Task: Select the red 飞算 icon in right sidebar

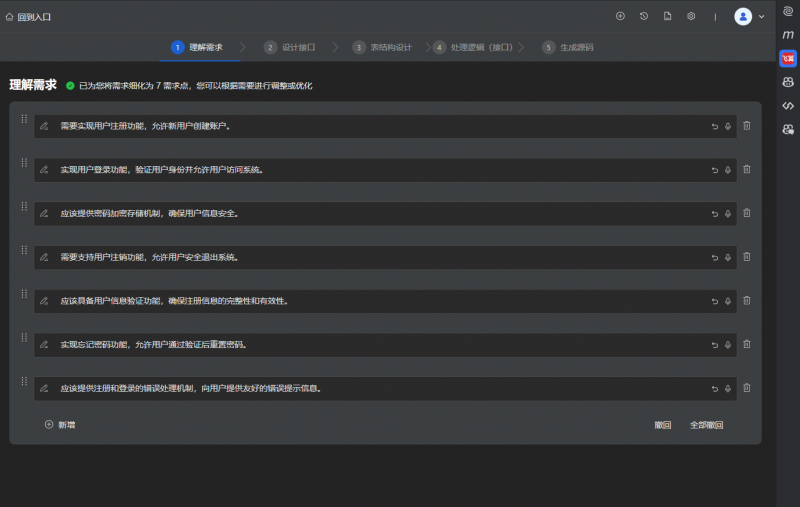Action: [788, 59]
